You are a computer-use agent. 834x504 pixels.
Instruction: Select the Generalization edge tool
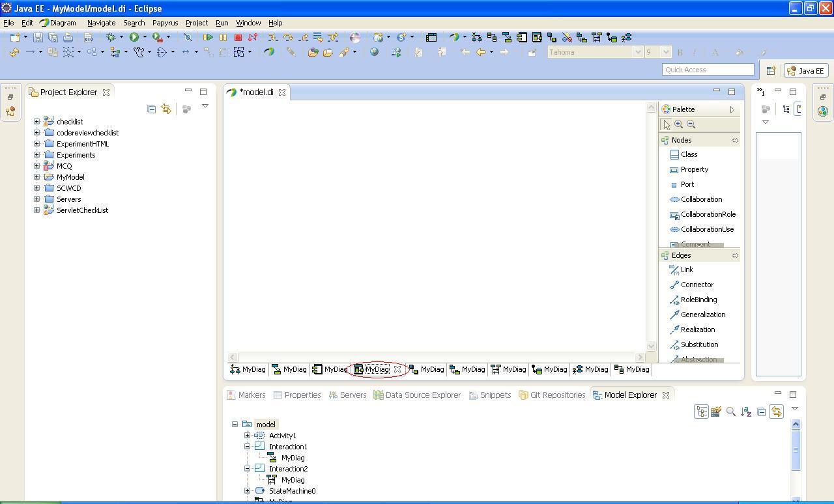[697, 315]
